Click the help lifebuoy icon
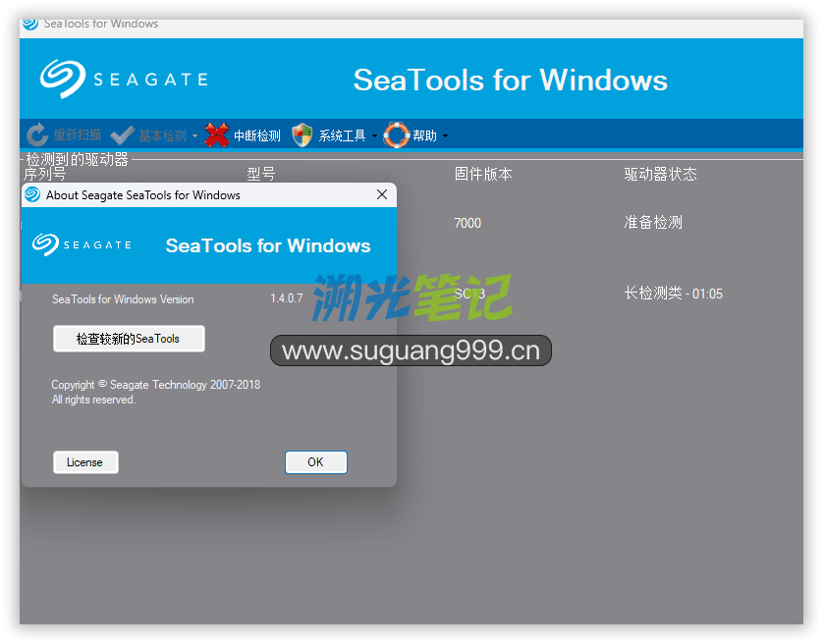 pos(397,134)
